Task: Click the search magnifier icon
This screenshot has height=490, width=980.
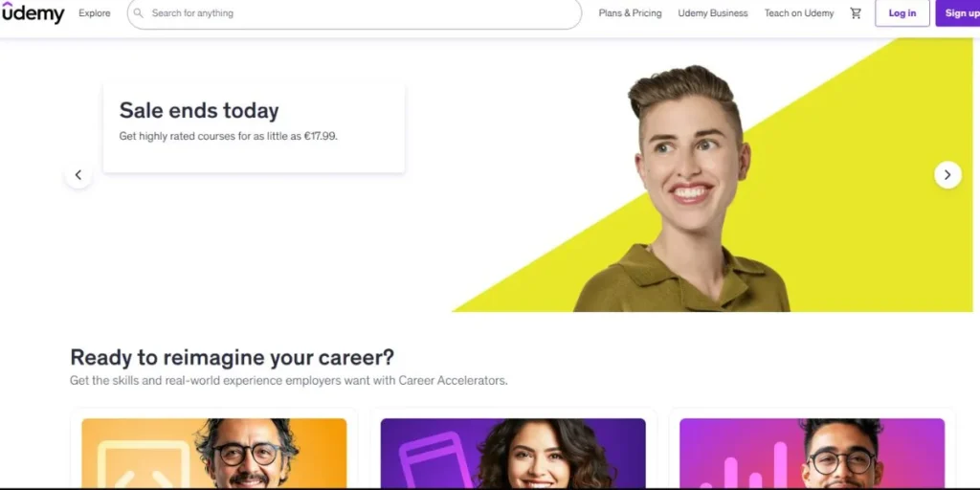Action: click(x=139, y=13)
